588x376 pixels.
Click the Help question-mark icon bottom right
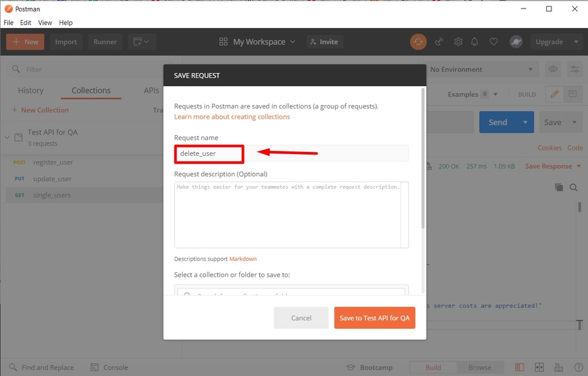(x=578, y=367)
